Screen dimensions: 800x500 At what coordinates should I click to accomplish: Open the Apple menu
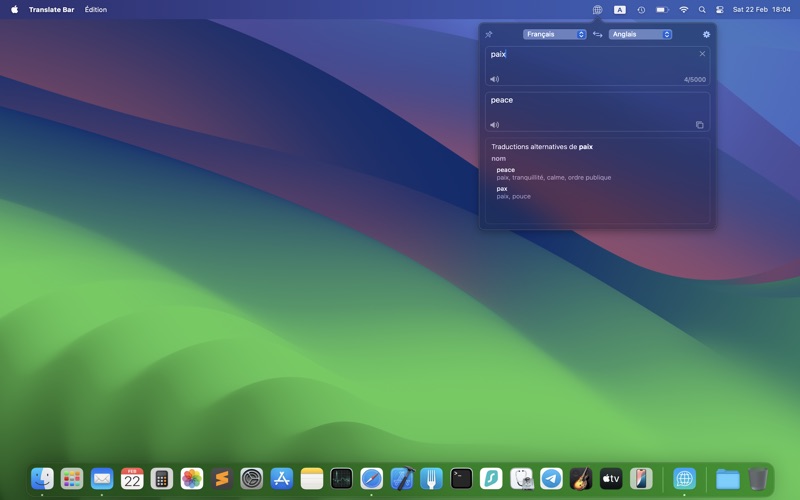(x=14, y=9)
